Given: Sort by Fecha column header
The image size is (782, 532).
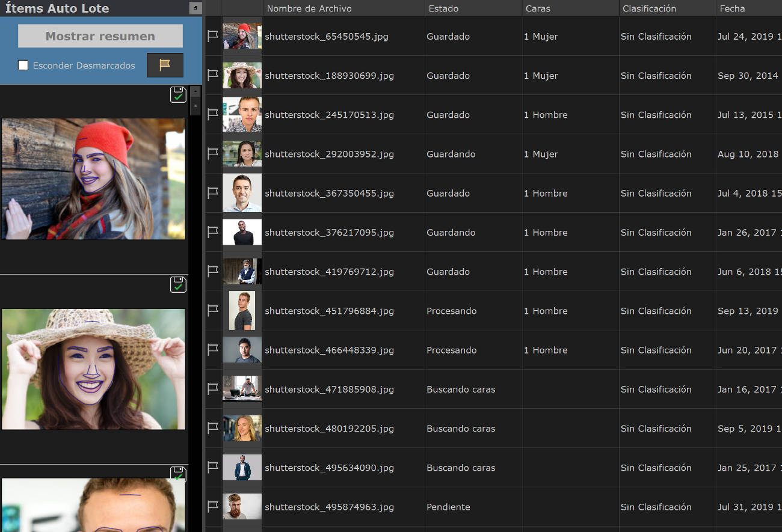Looking at the screenshot, I should coord(749,8).
